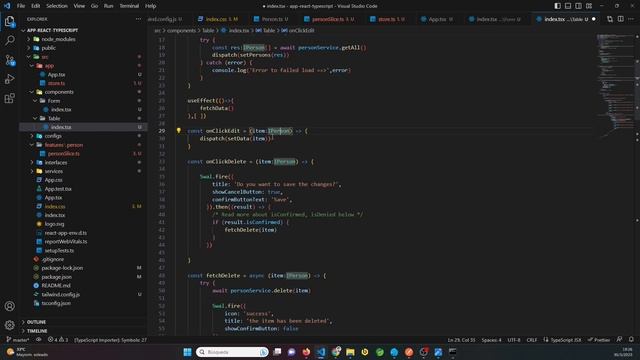Click the Windows Start button

pyautogui.click(x=187, y=352)
